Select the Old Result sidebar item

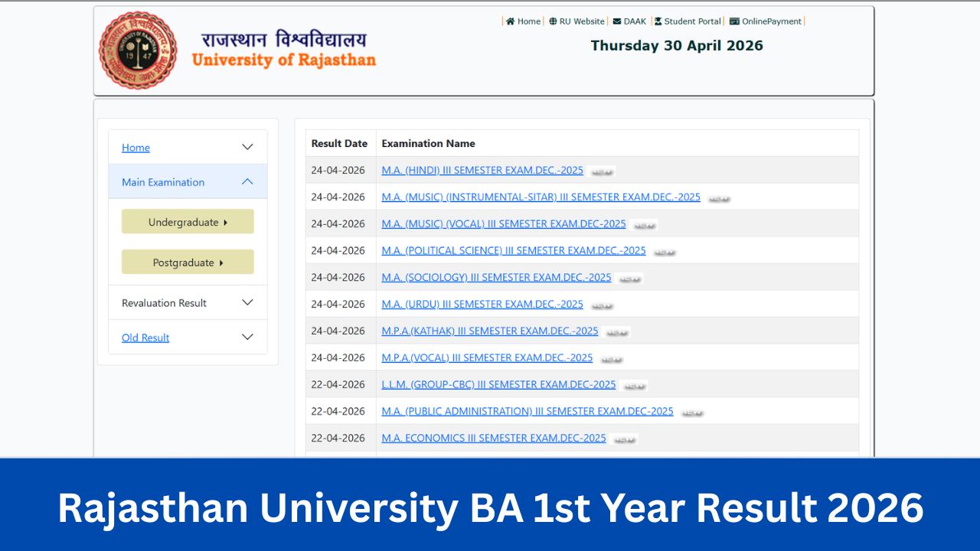click(x=145, y=337)
